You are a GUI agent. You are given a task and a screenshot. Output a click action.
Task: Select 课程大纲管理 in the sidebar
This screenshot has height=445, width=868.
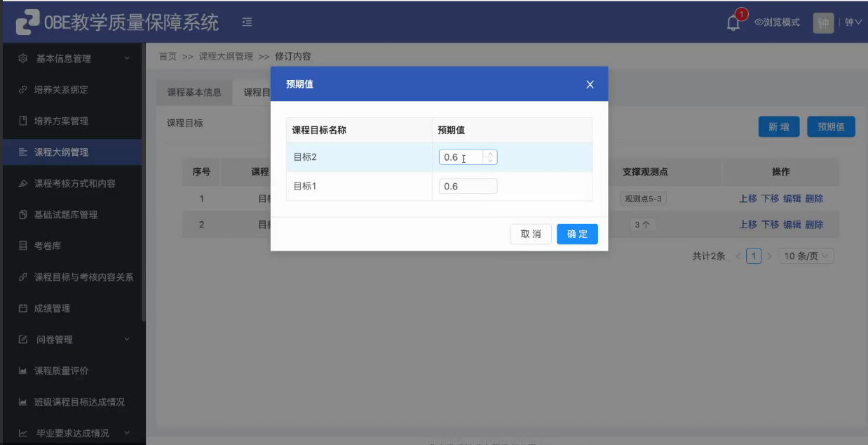tap(62, 152)
